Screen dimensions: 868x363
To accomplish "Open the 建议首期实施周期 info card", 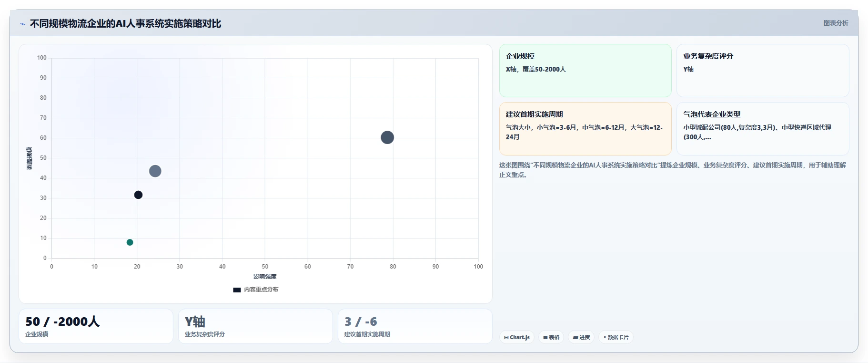I will [x=585, y=129].
